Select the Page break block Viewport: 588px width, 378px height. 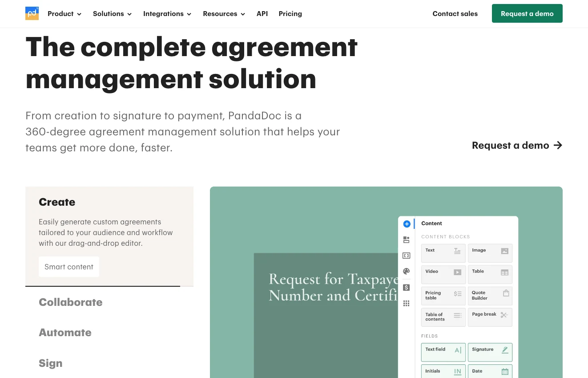click(490, 317)
